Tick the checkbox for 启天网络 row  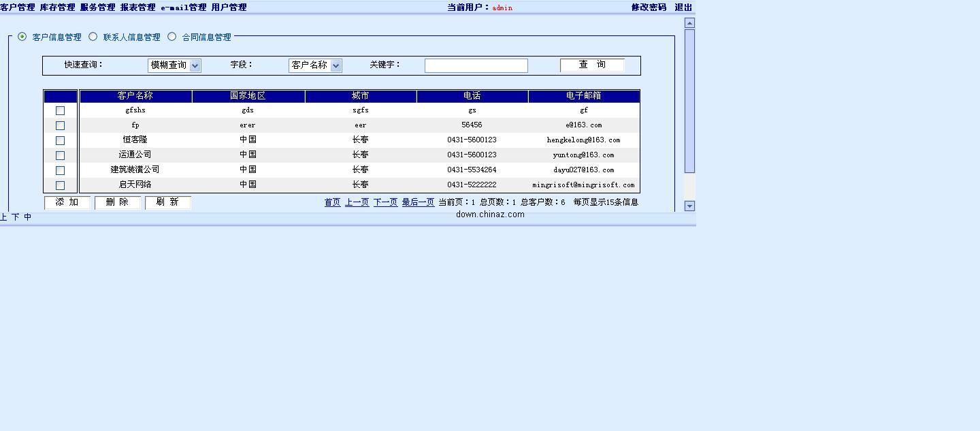pyautogui.click(x=60, y=185)
